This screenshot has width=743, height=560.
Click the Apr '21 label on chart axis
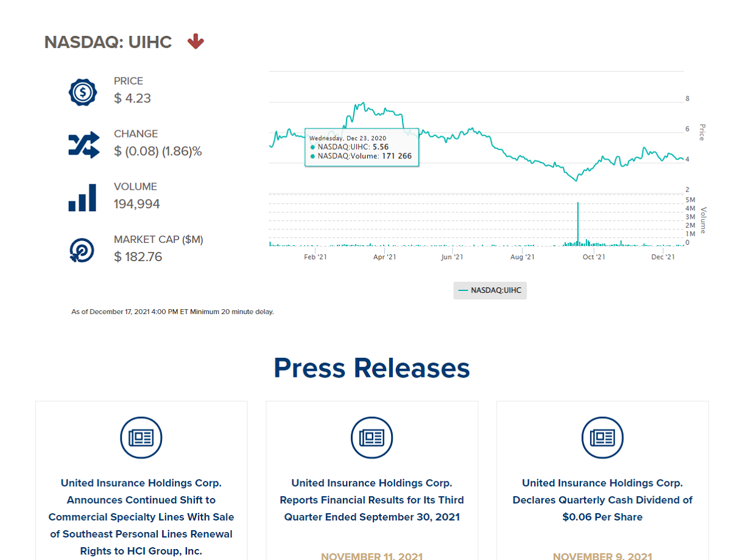click(384, 257)
